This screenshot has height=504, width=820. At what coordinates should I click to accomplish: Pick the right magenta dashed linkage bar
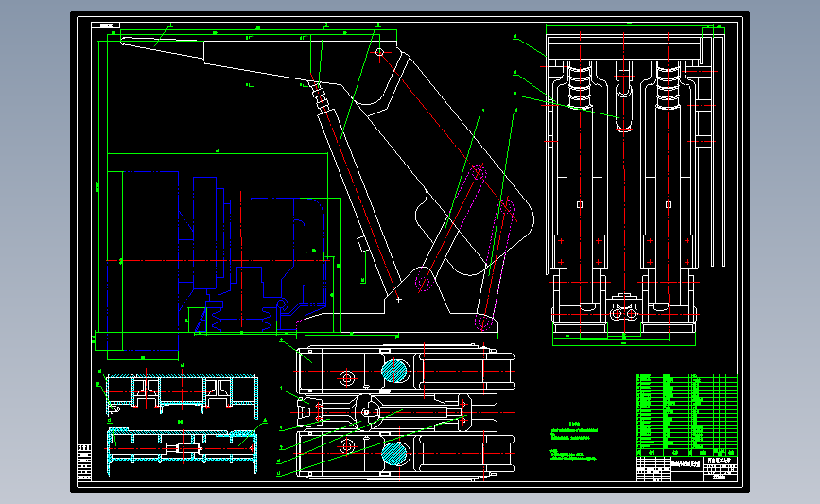(x=496, y=265)
